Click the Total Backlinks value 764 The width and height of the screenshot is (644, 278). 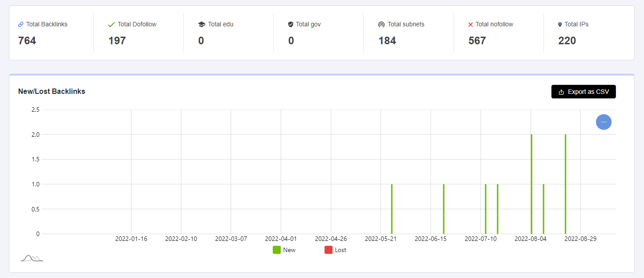(27, 41)
